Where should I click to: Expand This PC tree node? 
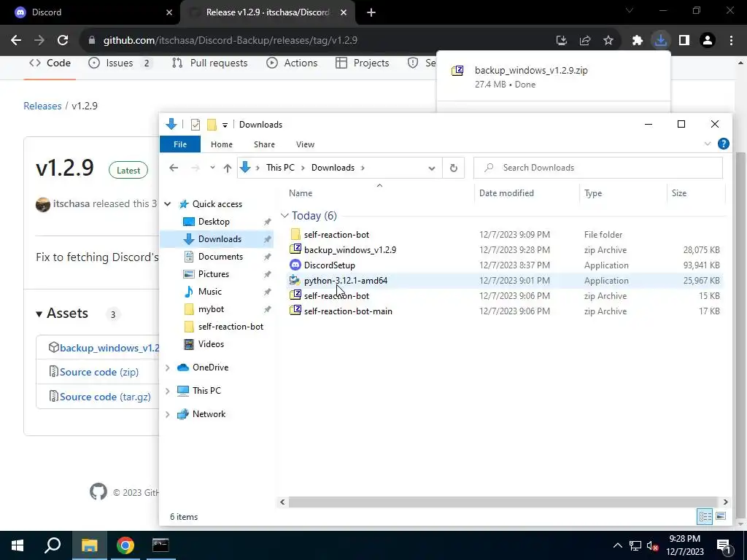168,391
